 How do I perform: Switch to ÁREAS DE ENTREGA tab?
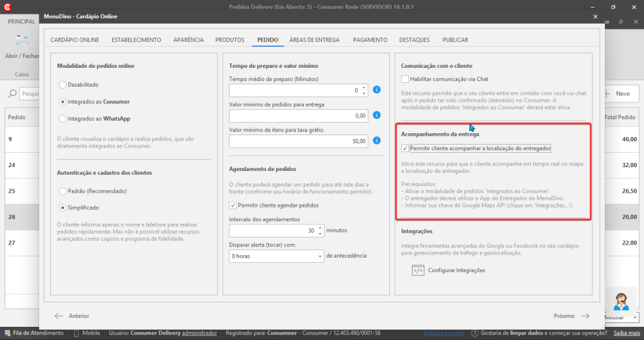(314, 40)
